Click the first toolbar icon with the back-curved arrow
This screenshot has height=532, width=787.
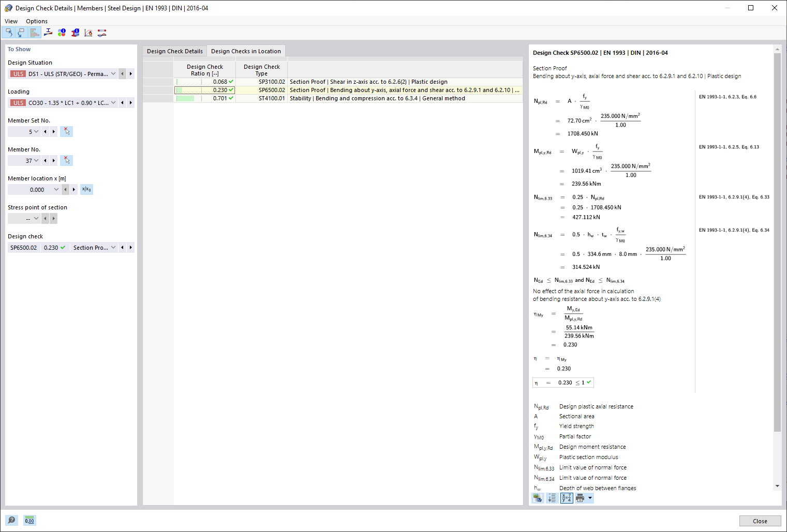tap(8, 33)
